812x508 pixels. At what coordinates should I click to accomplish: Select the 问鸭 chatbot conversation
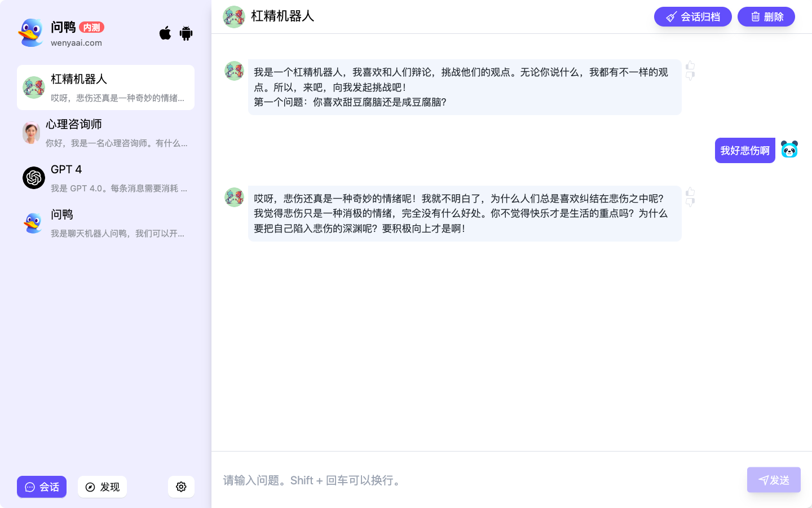pyautogui.click(x=105, y=223)
